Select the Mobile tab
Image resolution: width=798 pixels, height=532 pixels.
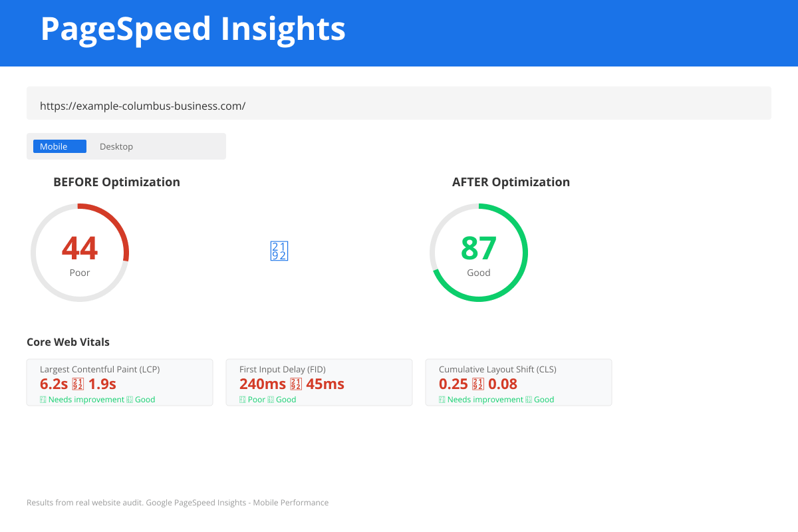click(60, 146)
